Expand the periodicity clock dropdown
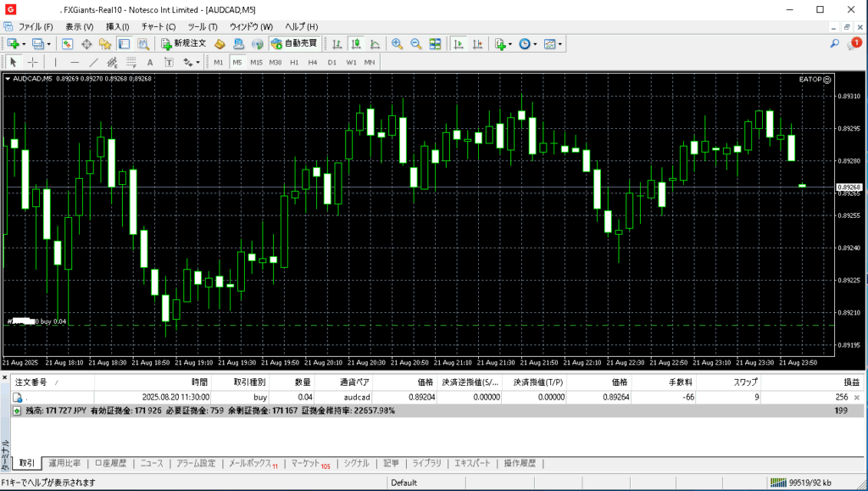Image resolution: width=868 pixels, height=491 pixels. tap(527, 43)
